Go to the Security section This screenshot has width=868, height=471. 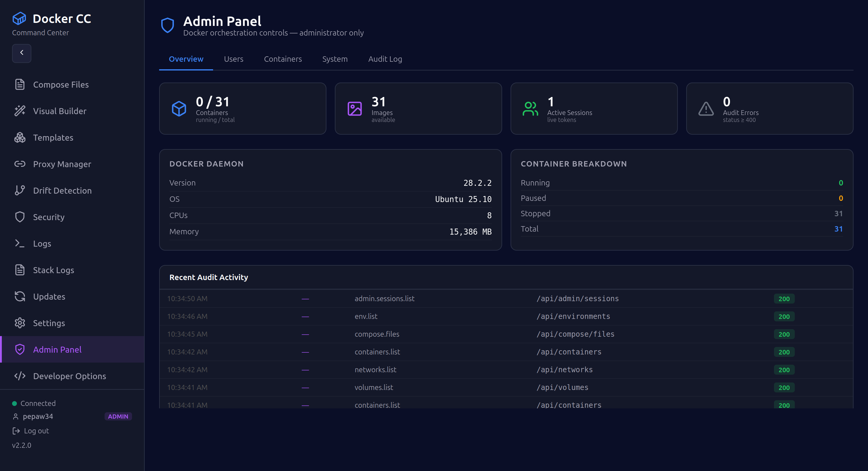pos(49,217)
